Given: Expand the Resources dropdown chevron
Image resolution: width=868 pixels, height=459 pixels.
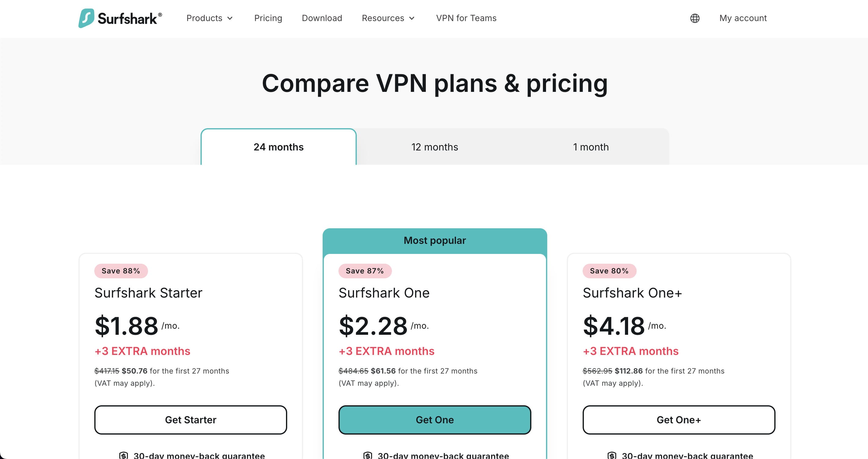Looking at the screenshot, I should [x=412, y=18].
